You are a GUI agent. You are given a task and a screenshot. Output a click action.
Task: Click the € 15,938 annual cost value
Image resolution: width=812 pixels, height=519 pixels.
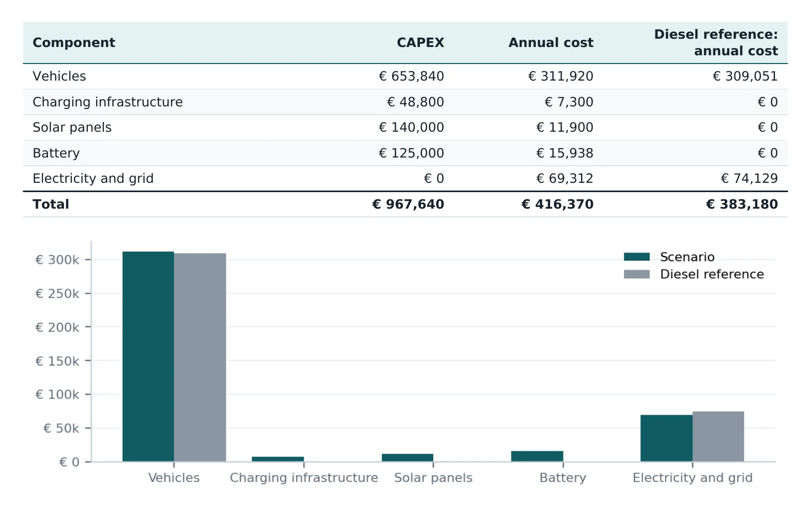coord(565,153)
